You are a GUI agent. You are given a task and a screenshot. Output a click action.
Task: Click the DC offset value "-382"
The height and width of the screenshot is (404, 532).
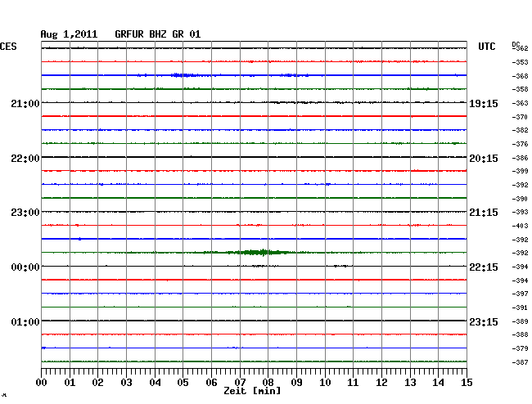(520, 130)
